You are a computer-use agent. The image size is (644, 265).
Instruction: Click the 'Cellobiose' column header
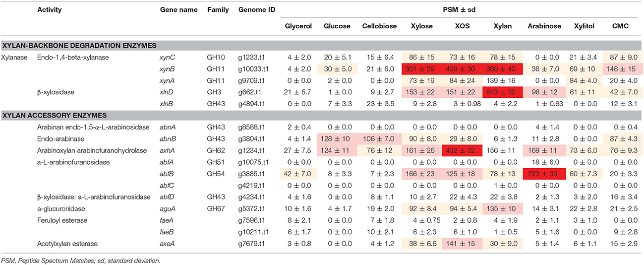tap(379, 26)
